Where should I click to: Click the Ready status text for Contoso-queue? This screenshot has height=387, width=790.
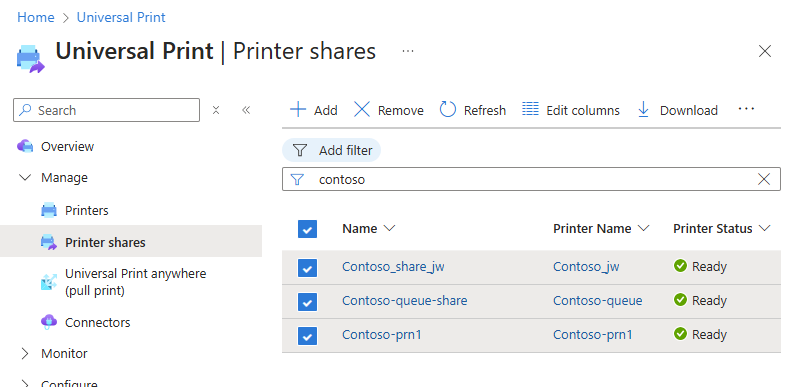pos(709,300)
